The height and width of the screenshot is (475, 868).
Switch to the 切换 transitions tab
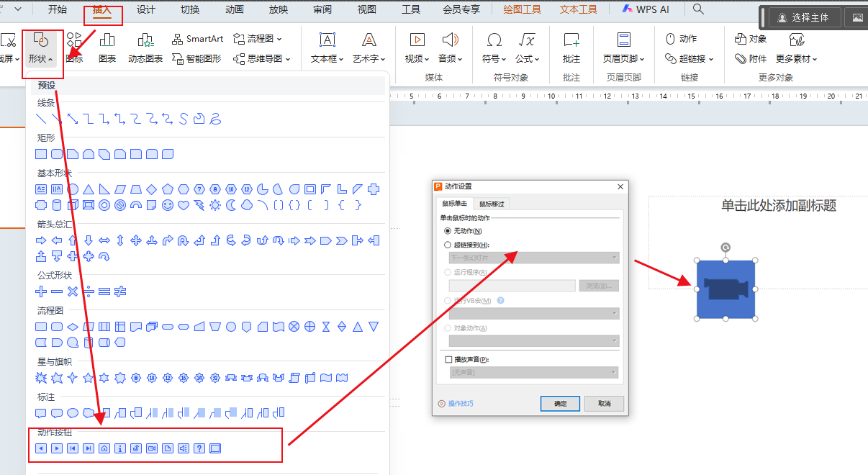190,9
